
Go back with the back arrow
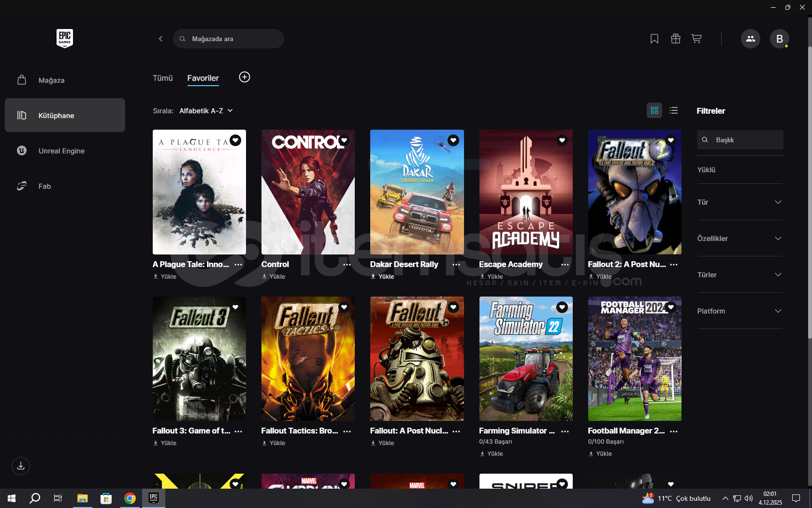pos(160,39)
